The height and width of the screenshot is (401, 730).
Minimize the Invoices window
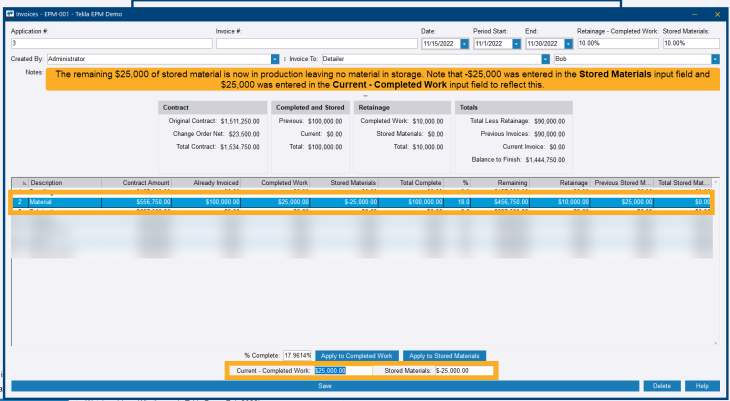(695, 14)
